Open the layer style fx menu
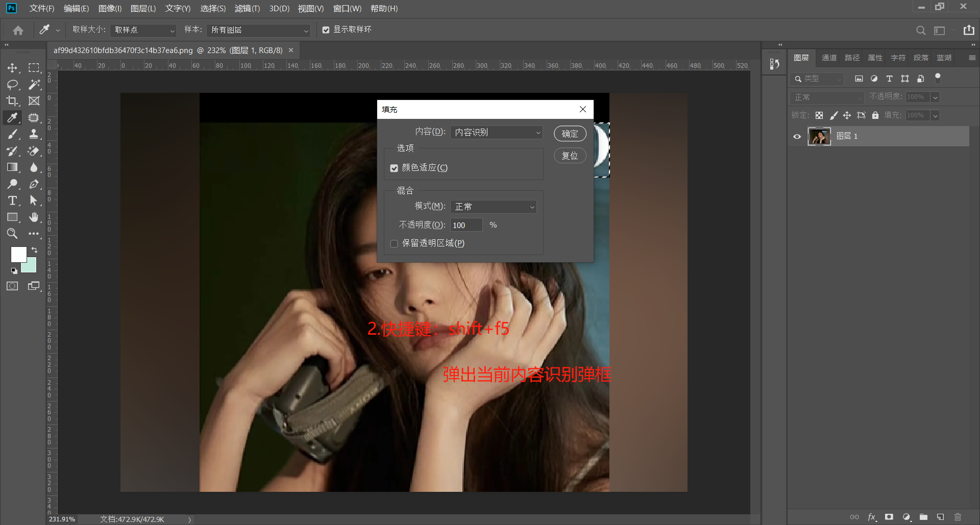Viewport: 980px width, 525px height. tap(872, 517)
